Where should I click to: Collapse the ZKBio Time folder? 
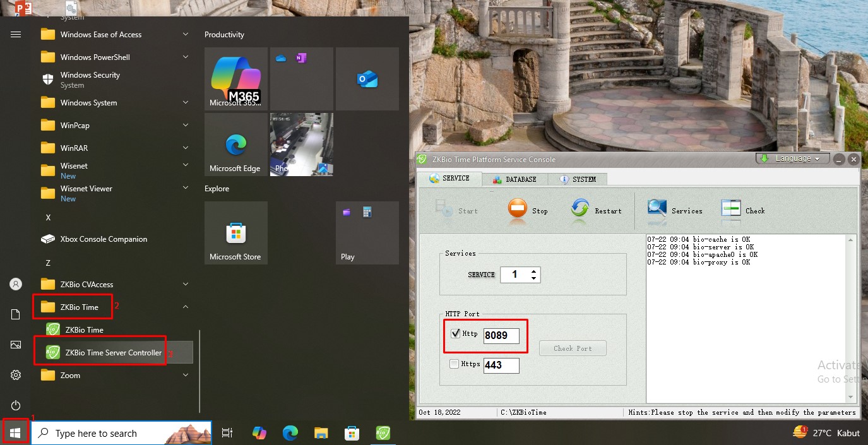pos(186,307)
